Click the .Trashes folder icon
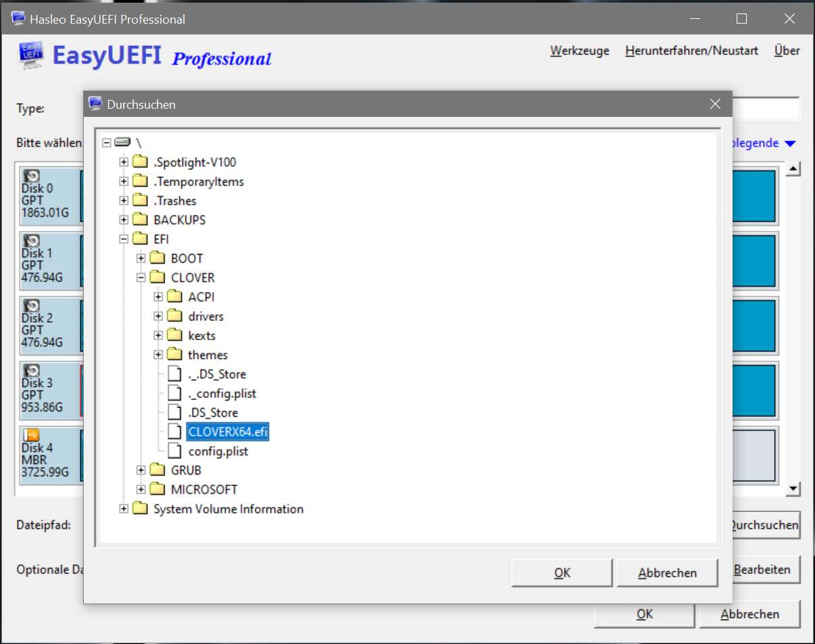 (140, 201)
